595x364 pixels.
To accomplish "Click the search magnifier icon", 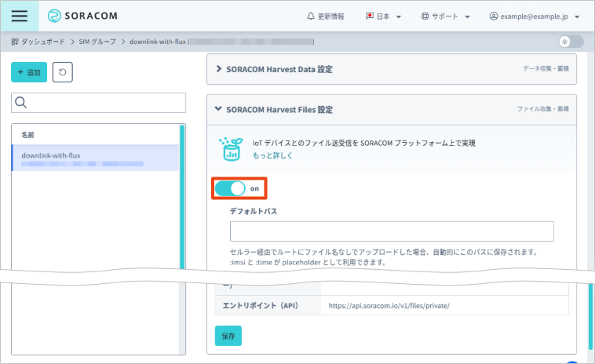I will [x=21, y=103].
